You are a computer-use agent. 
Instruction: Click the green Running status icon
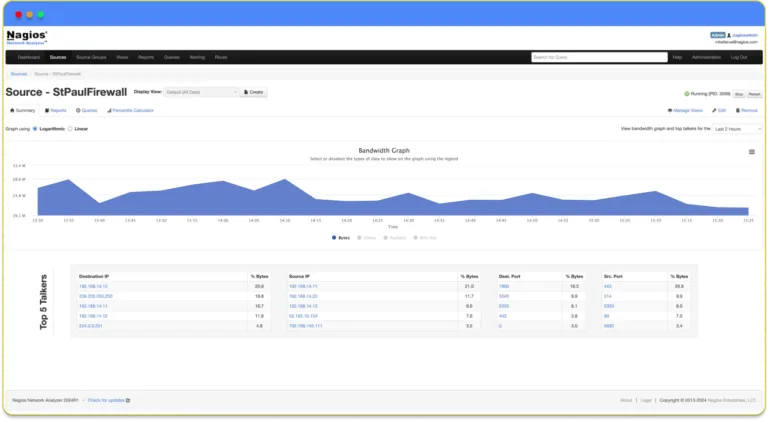686,93
